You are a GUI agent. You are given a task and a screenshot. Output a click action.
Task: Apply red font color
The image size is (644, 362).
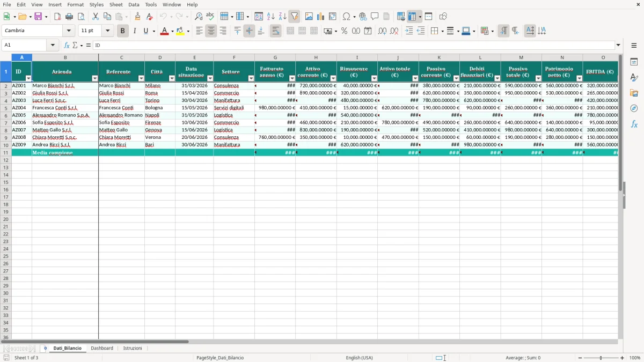click(x=164, y=31)
